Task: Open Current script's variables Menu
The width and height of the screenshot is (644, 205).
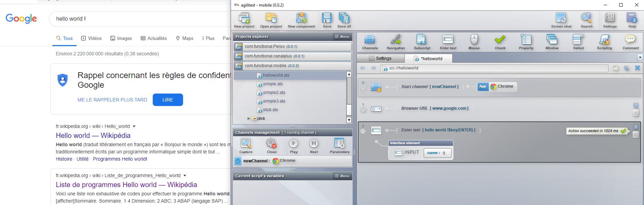Action: click(342, 176)
